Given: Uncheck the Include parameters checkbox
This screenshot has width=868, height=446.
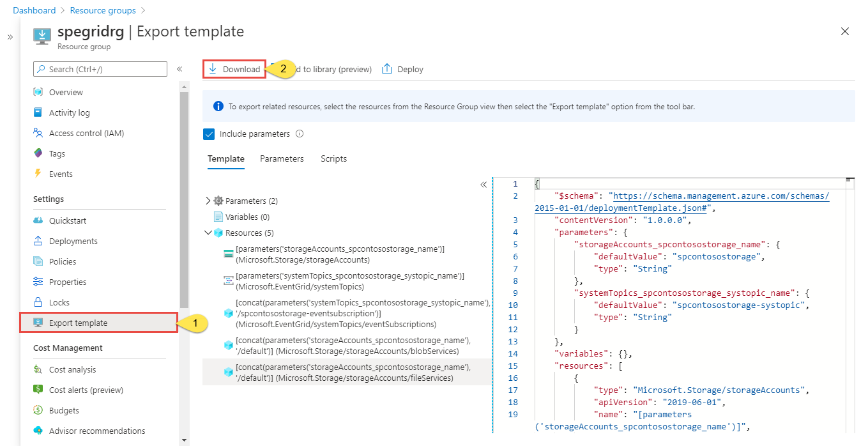Looking at the screenshot, I should pos(209,134).
